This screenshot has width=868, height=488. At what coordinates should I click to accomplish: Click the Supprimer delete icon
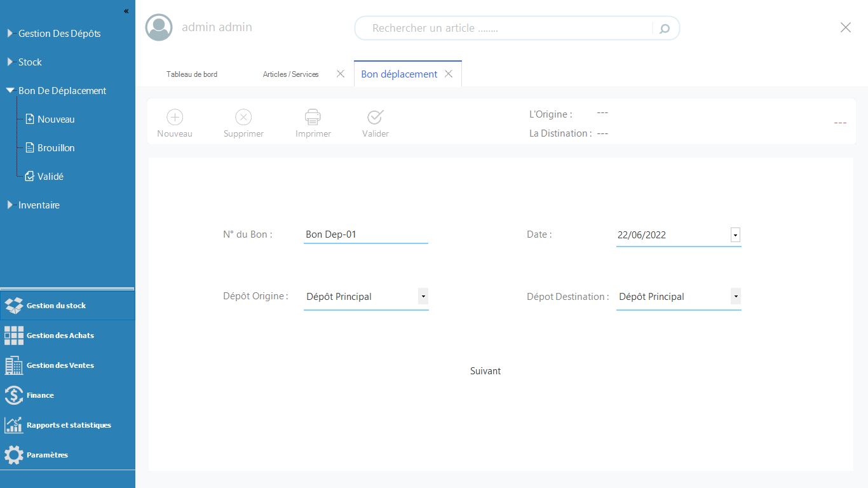243,117
